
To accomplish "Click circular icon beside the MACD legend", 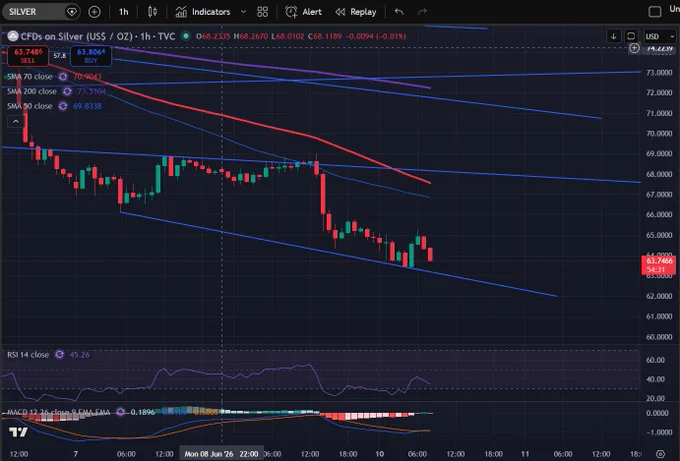I will point(121,412).
